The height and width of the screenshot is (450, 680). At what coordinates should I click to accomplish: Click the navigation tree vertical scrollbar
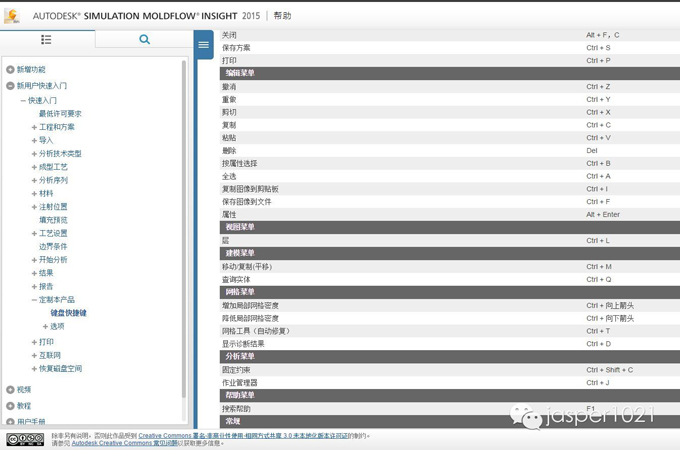184,228
